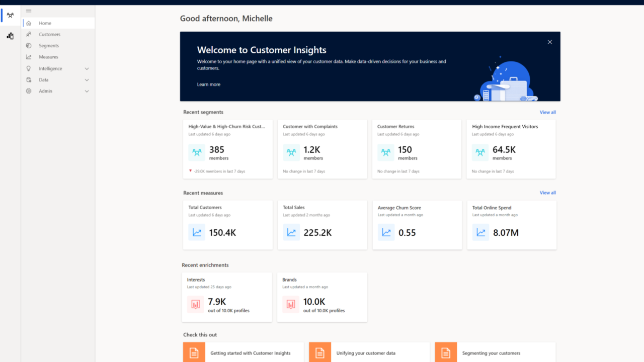
Task: Select Data label in the navigation
Action: (44, 80)
